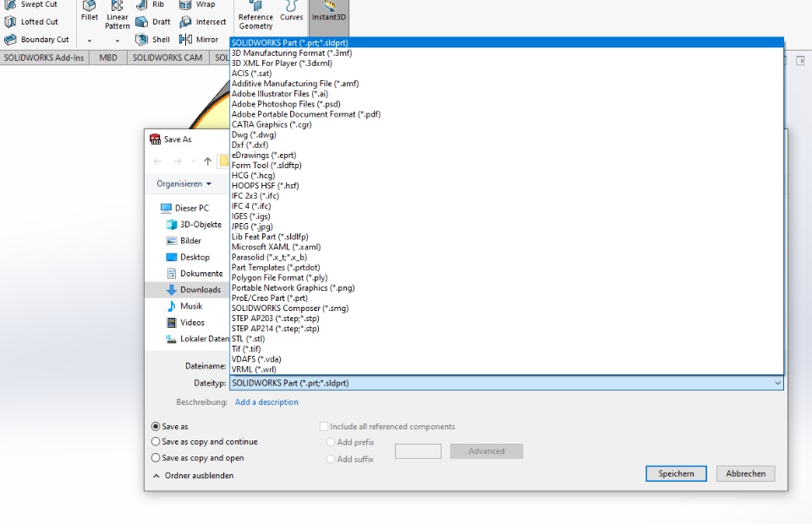The height and width of the screenshot is (524, 812).
Task: Click the Advanced button
Action: click(486, 451)
